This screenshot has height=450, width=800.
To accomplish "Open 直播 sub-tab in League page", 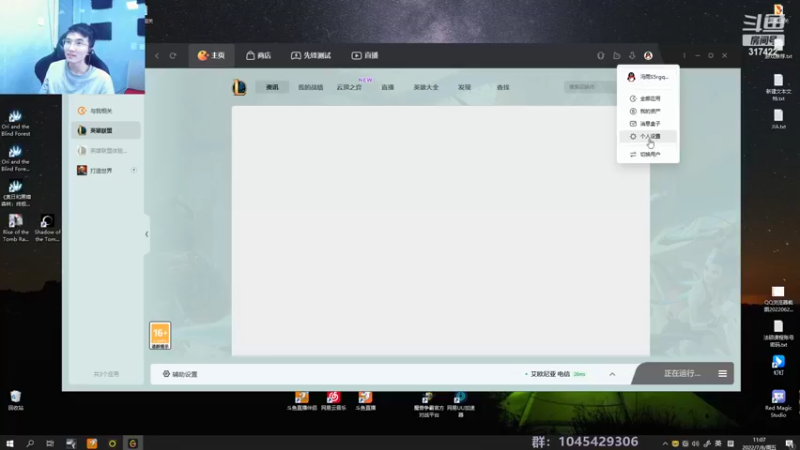I will 388,87.
